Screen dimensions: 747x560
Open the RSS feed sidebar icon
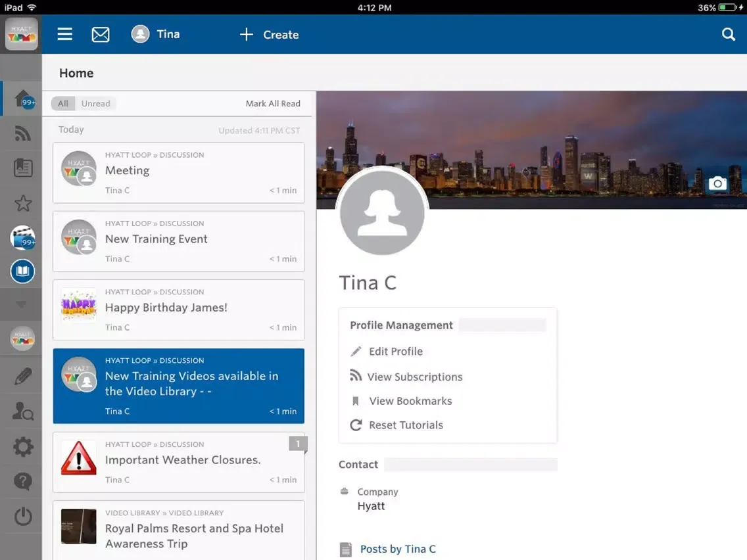pos(22,133)
